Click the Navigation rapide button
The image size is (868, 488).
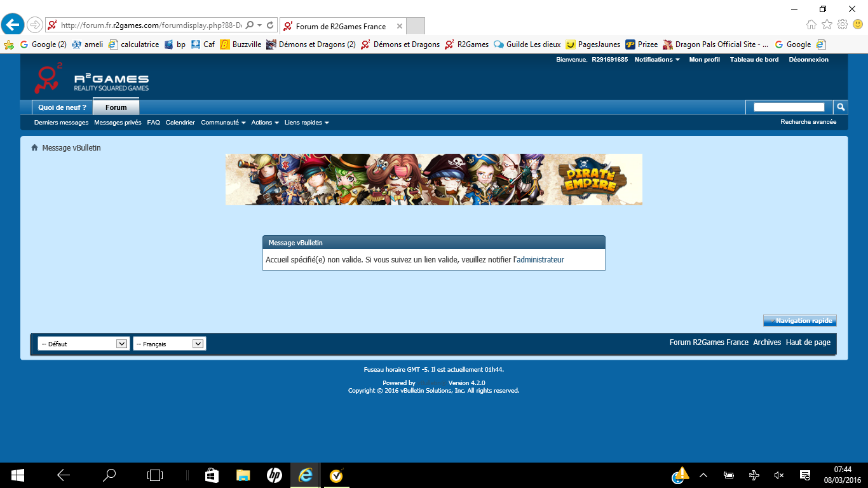click(800, 321)
